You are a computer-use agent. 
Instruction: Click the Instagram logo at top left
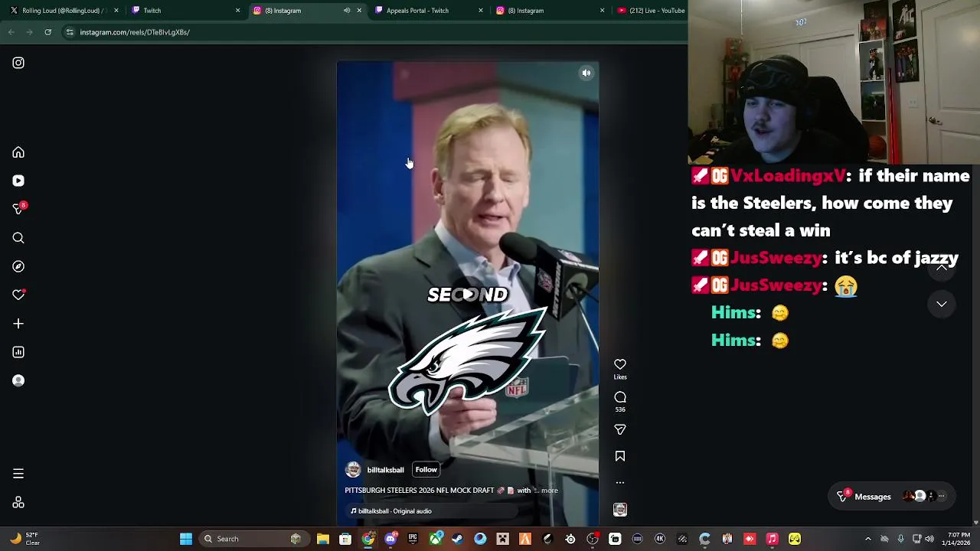click(x=18, y=63)
